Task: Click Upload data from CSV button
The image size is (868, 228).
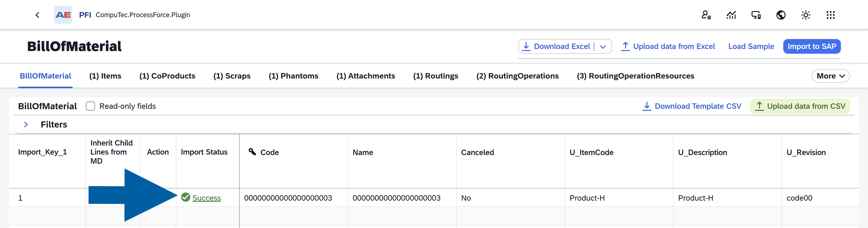Action: tap(800, 106)
